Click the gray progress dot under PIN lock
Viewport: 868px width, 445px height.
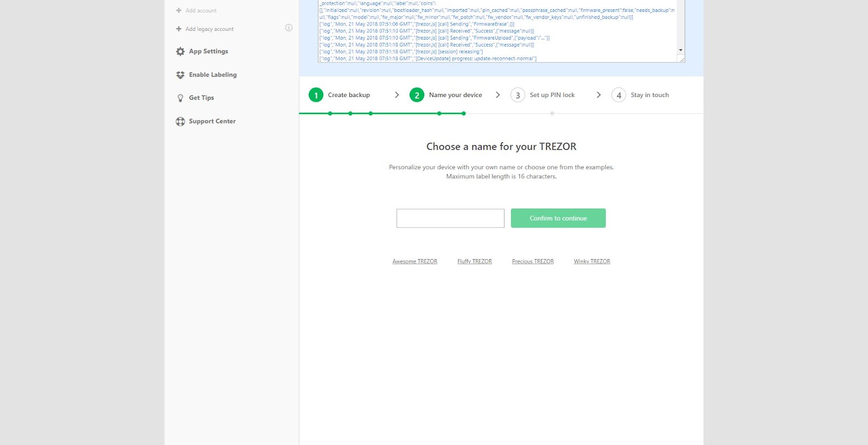tap(552, 113)
